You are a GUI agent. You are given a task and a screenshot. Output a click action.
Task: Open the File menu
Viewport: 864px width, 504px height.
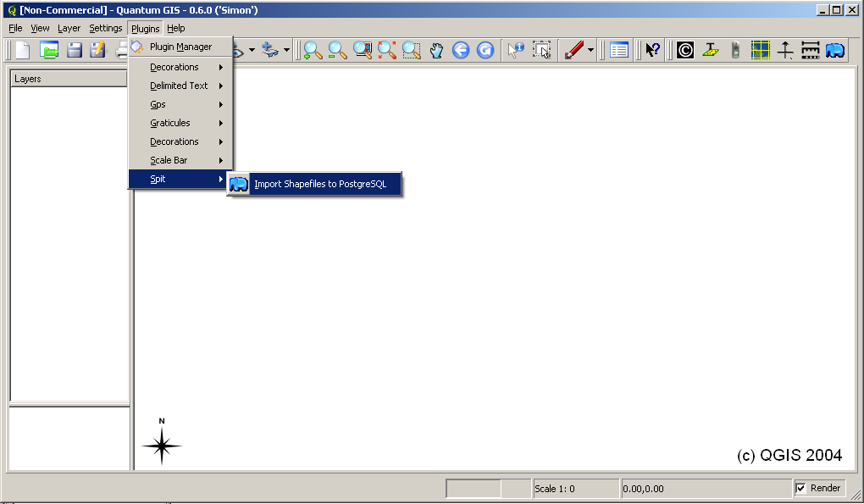tap(15, 28)
